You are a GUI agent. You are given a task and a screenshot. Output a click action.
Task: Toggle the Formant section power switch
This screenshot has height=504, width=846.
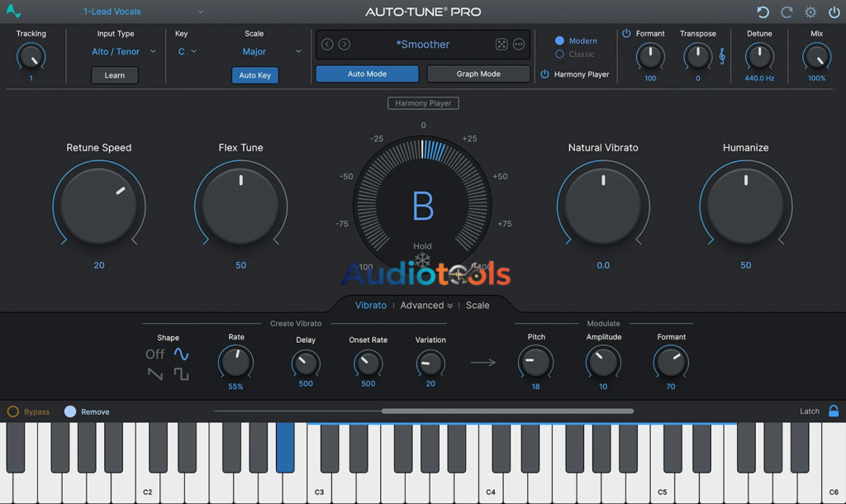pyautogui.click(x=626, y=33)
